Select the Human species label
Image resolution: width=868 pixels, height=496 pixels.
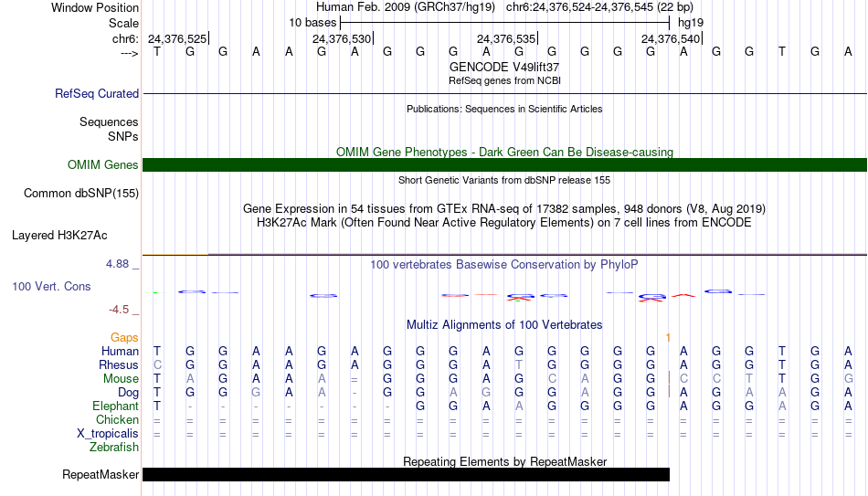pyautogui.click(x=120, y=351)
